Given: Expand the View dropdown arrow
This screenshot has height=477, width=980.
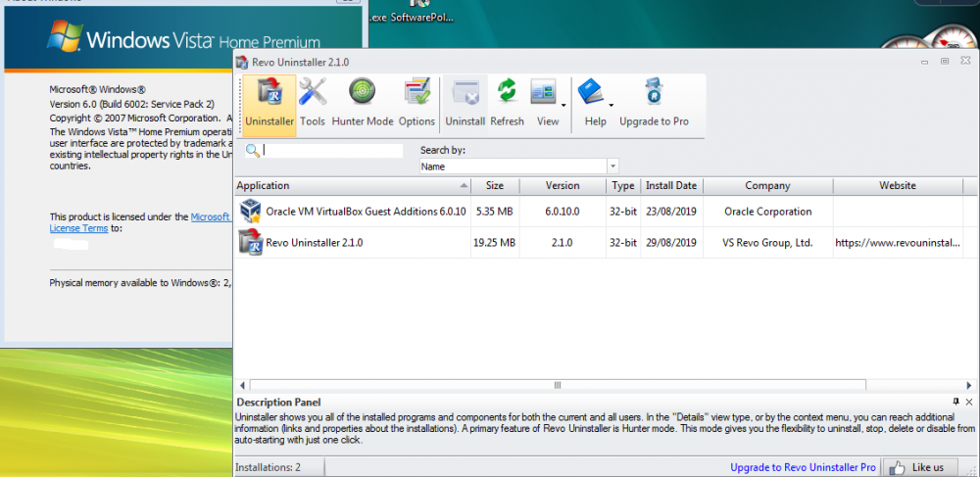Looking at the screenshot, I should coord(563,104).
